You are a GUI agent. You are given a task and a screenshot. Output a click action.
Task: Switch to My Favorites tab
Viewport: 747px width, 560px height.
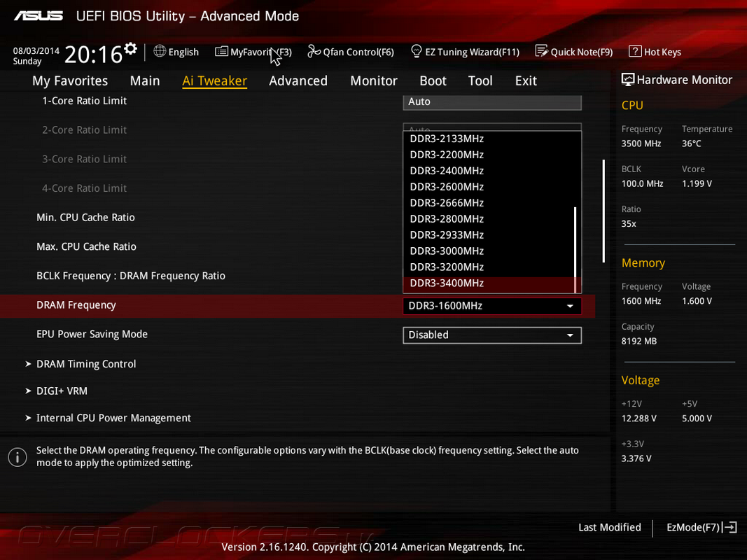[x=70, y=81]
